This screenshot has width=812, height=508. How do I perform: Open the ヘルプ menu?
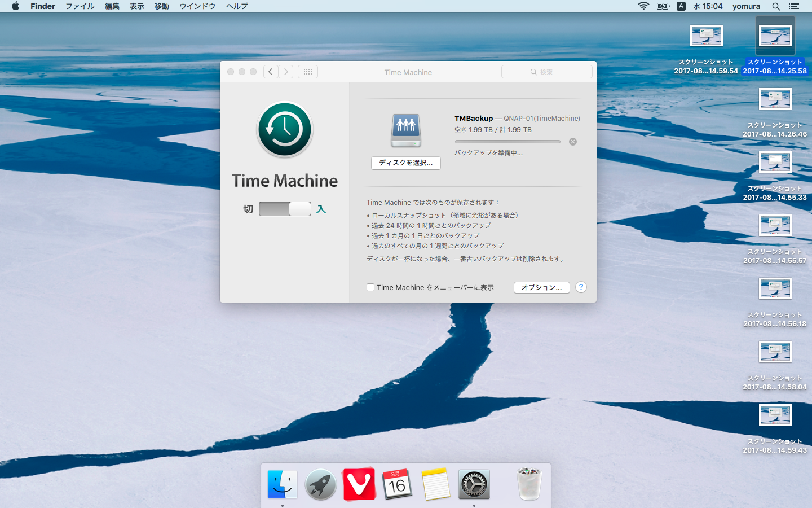tap(237, 6)
